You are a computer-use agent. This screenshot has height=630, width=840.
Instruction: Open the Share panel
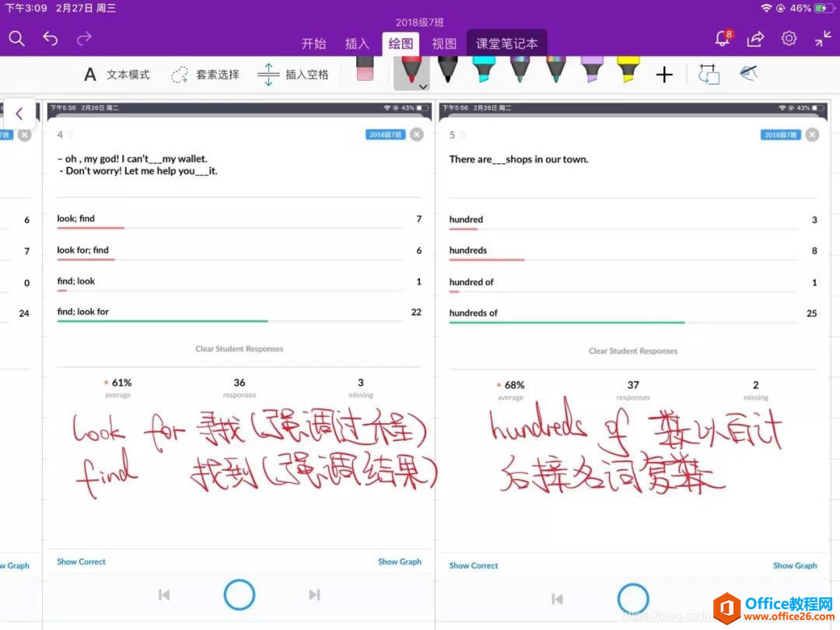[x=755, y=37]
